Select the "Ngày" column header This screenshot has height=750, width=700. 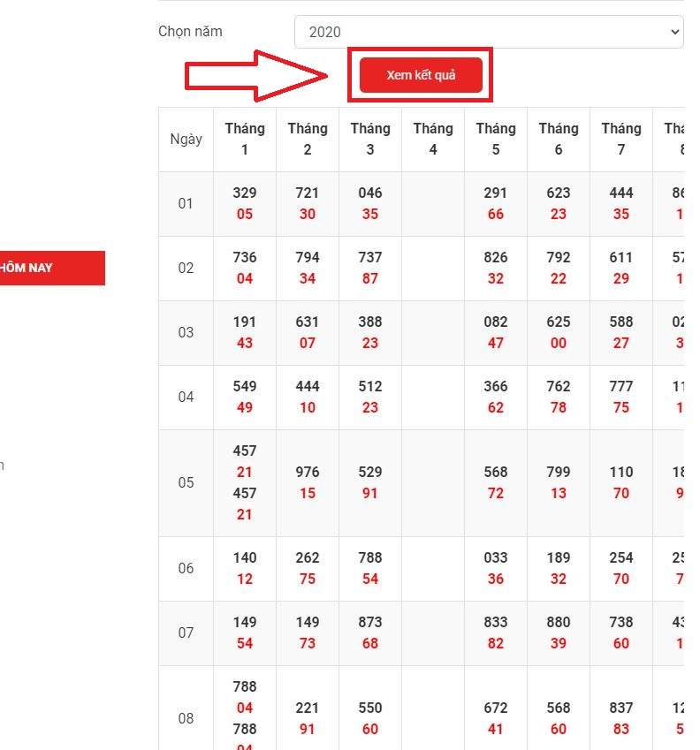click(x=186, y=140)
